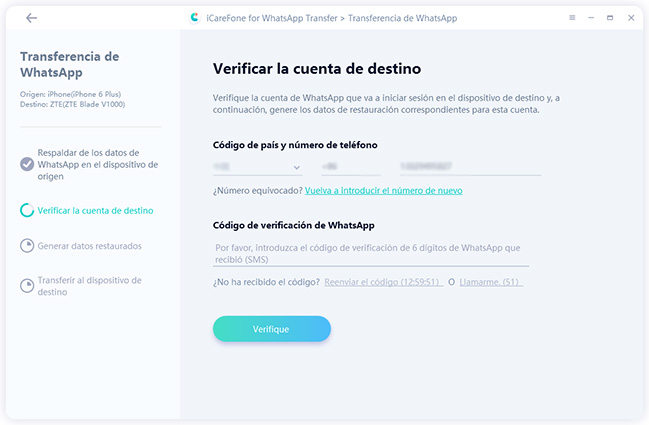Click the ¿No ha recibido el código? text
Viewport: 649px width, 425px height.
pyautogui.click(x=266, y=282)
